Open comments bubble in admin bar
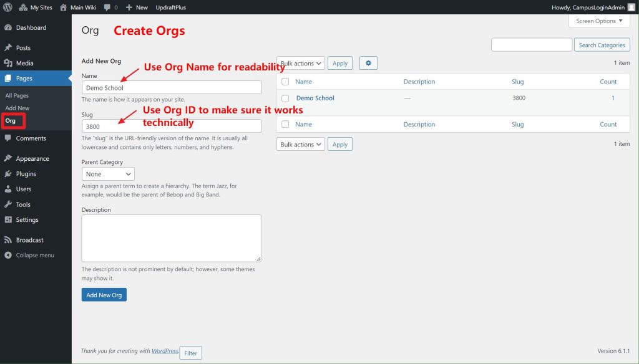 (110, 7)
